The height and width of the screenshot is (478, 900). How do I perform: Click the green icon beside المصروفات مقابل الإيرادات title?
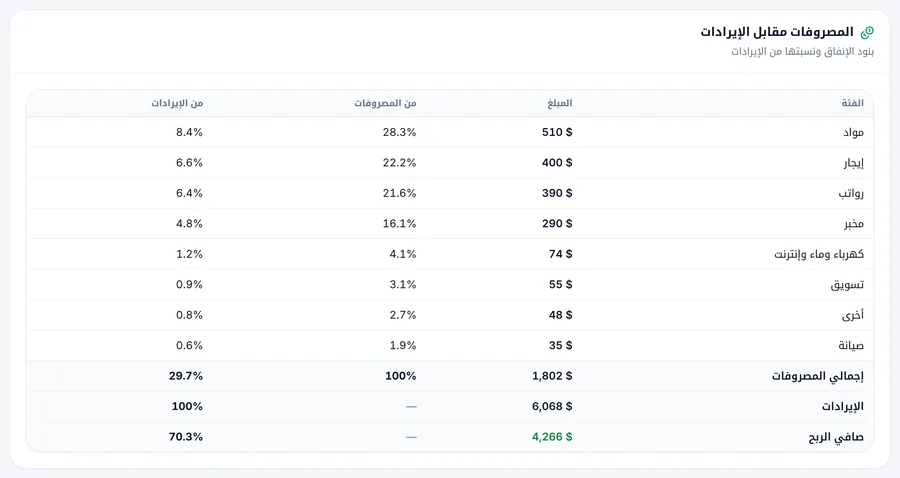point(867,32)
